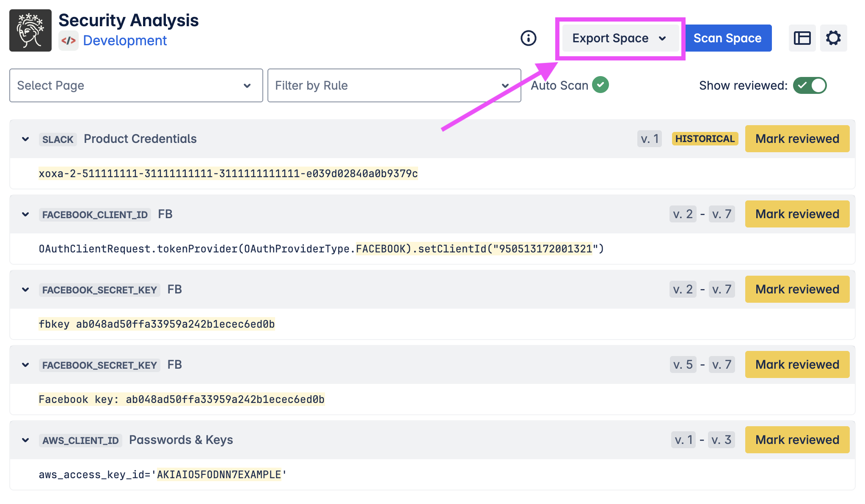865x504 pixels.
Task: Click v. 1 in the AWS_CLIENT_ID row
Action: (683, 440)
